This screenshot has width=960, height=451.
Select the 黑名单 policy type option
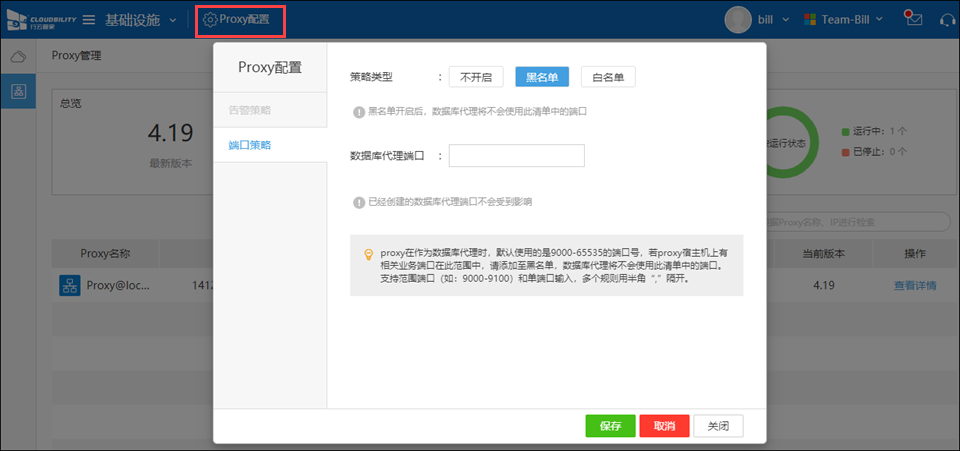pyautogui.click(x=542, y=77)
